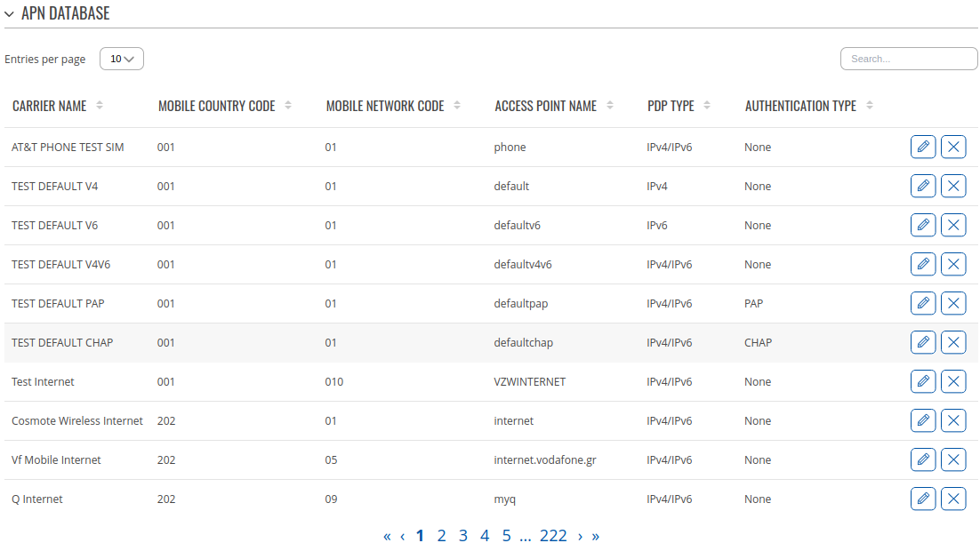Edit the TEST DEFAULT PAP entry
This screenshot has height=551, width=980.
click(x=923, y=303)
